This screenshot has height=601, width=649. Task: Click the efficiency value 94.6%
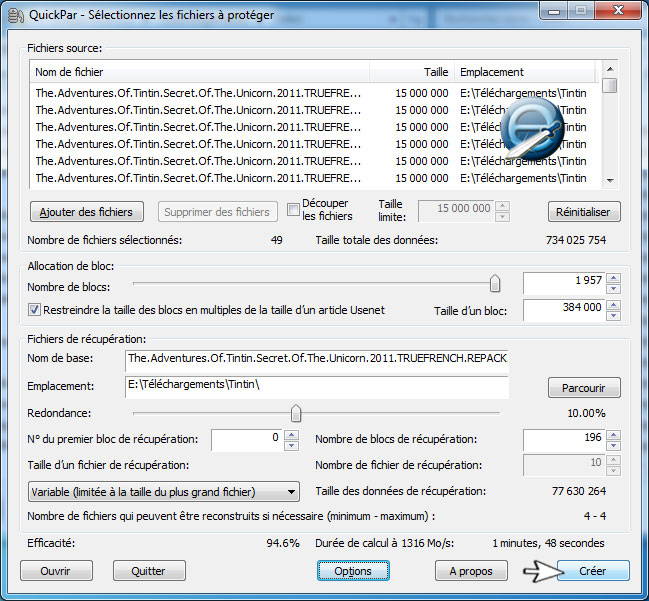click(283, 543)
